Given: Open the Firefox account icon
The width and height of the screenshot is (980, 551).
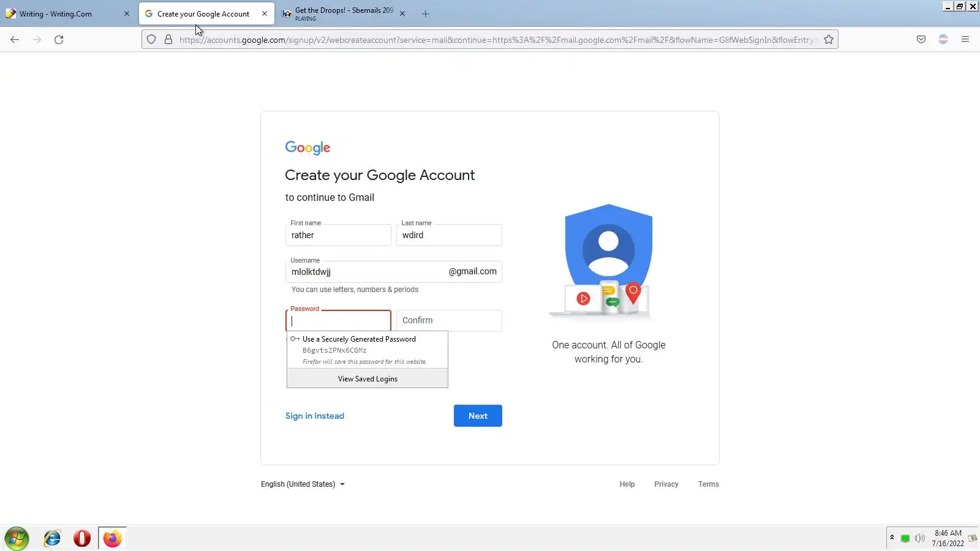Looking at the screenshot, I should (943, 40).
